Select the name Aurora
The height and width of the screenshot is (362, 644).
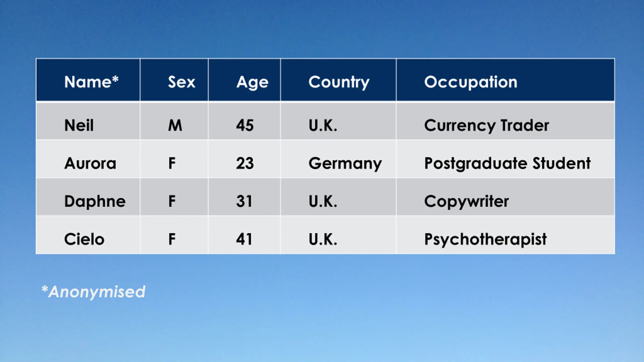pyautogui.click(x=90, y=163)
